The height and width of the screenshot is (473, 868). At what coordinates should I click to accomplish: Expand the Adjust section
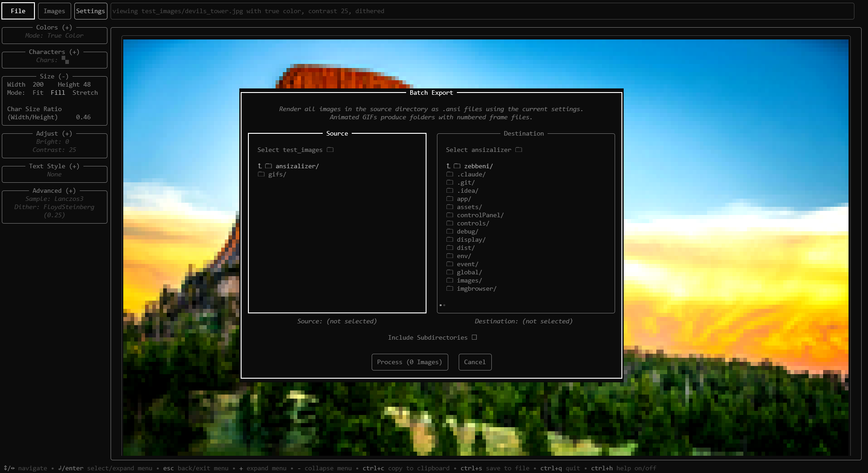tap(54, 133)
